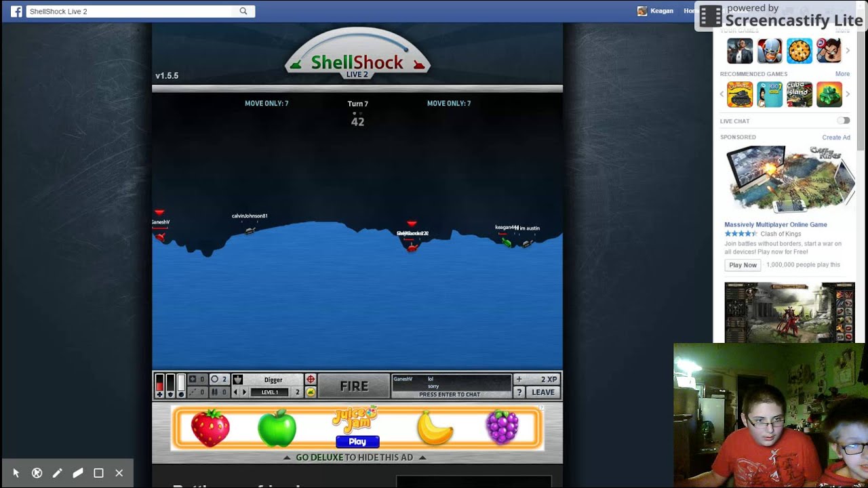
Task: Click the GaneshV red tank
Action: (x=160, y=237)
